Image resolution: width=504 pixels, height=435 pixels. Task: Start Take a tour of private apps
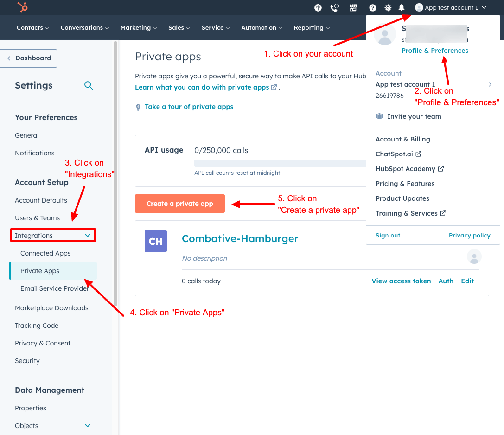click(189, 107)
